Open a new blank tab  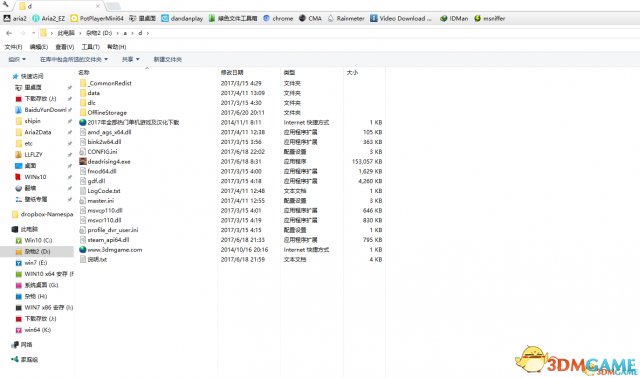pyautogui.click(x=113, y=6)
